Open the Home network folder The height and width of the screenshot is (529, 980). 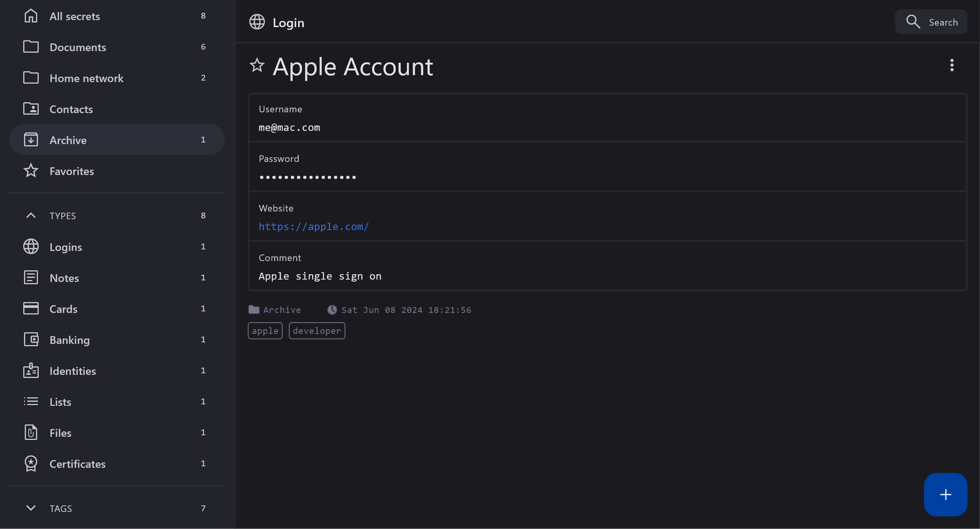click(86, 78)
